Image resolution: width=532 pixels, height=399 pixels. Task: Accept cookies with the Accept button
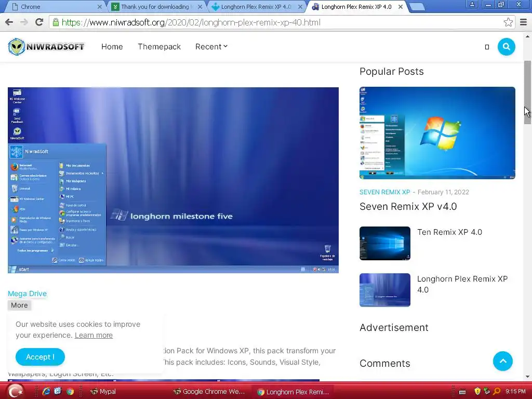pyautogui.click(x=40, y=357)
